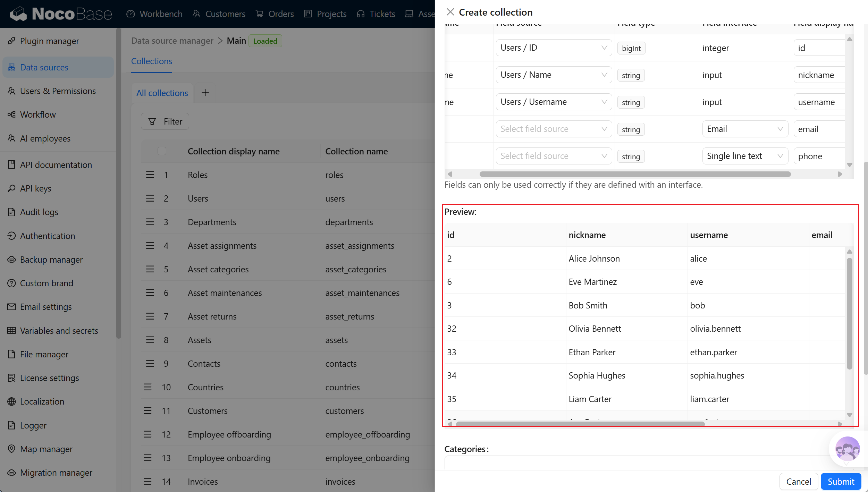Viewport: 868px width, 492px height.
Task: Open the Tickets top menu
Action: coord(376,14)
